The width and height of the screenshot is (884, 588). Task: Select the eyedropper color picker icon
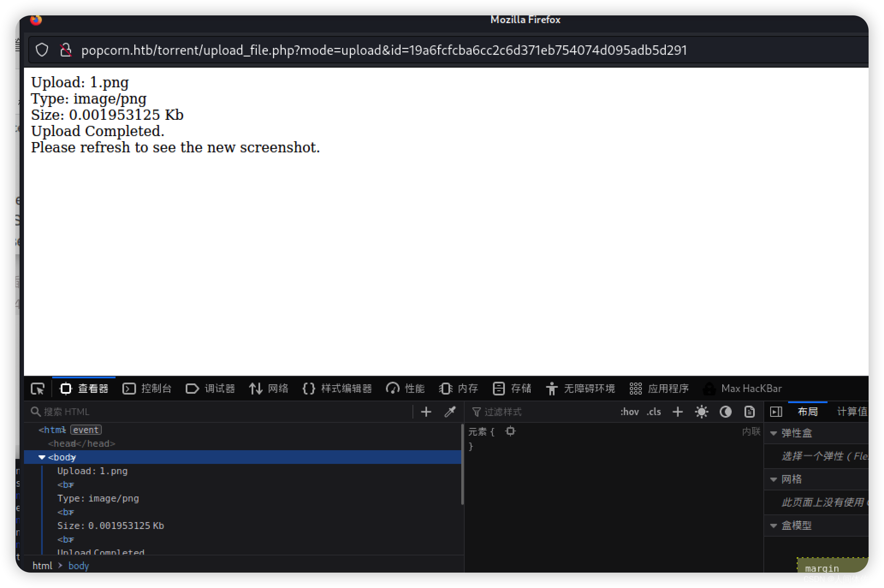click(450, 412)
